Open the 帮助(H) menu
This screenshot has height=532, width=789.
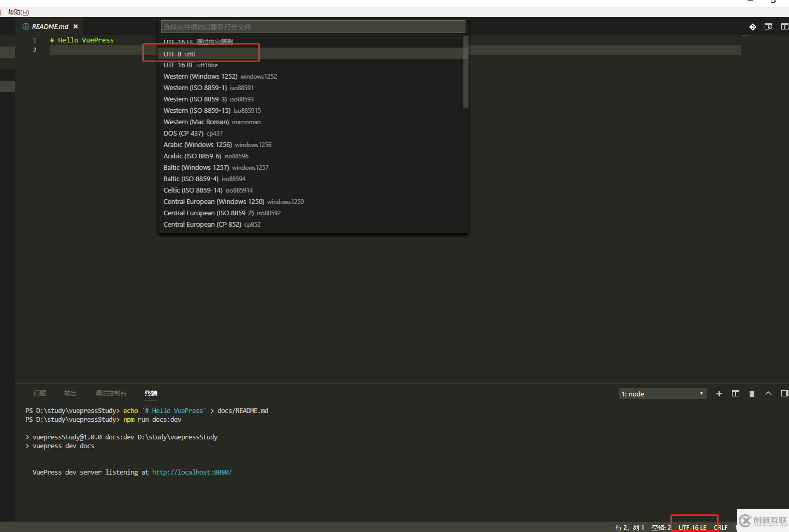point(19,12)
